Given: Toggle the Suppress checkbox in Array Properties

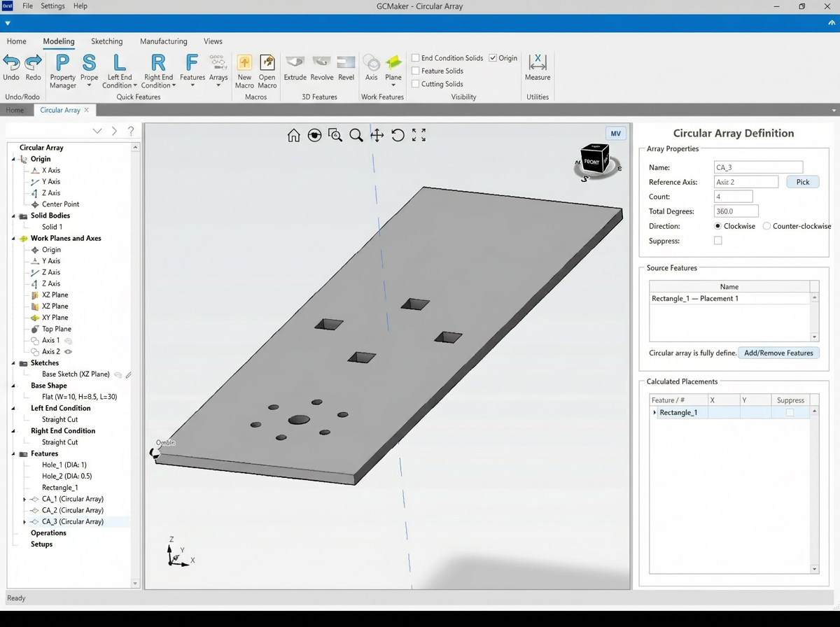Looking at the screenshot, I should [x=717, y=241].
